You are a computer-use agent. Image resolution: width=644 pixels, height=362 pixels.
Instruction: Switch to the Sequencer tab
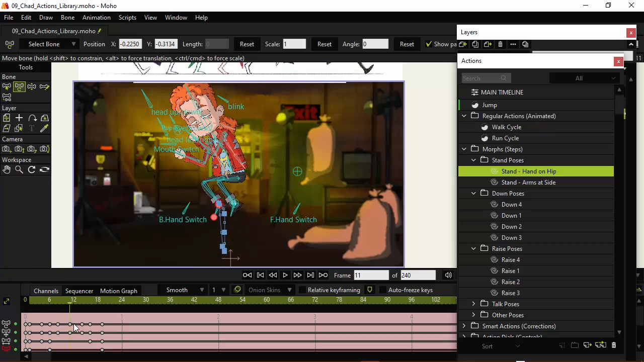[79, 291]
